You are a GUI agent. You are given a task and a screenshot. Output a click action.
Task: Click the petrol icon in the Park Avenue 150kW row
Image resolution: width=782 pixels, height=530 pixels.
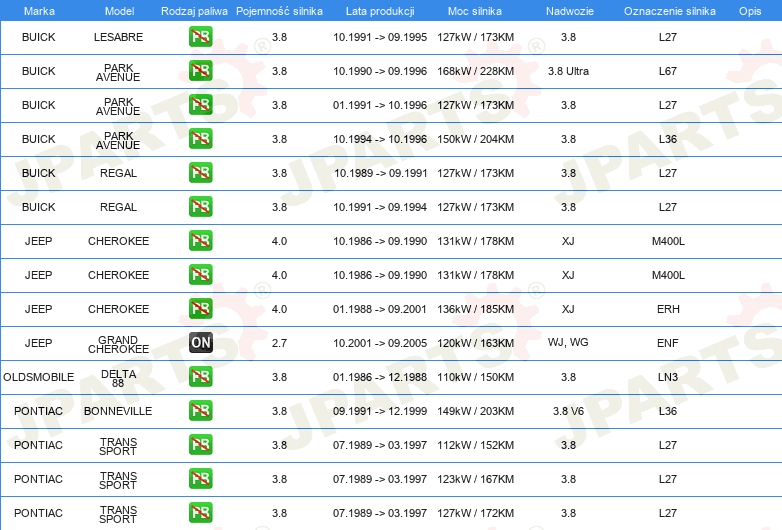[200, 138]
